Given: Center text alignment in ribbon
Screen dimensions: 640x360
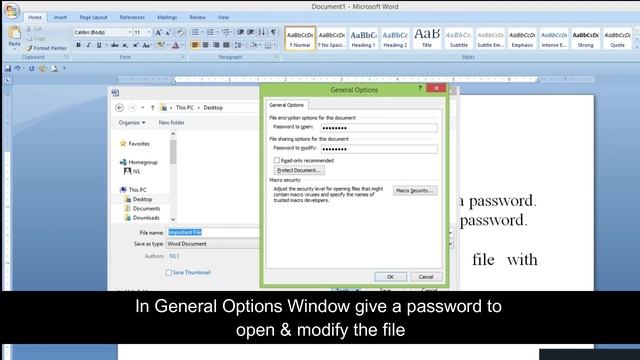Looking at the screenshot, I should 205,45.
